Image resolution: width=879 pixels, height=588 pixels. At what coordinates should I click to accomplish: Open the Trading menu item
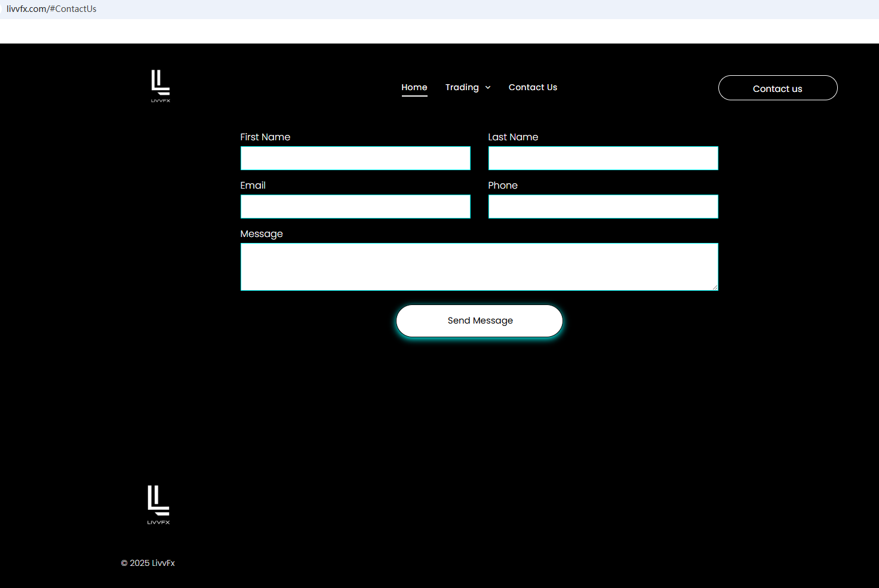462,87
